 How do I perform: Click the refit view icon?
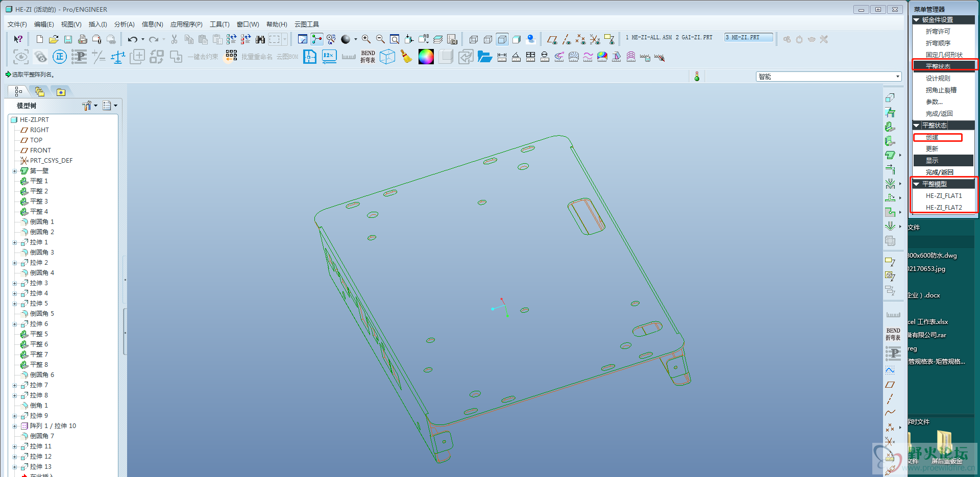click(395, 39)
